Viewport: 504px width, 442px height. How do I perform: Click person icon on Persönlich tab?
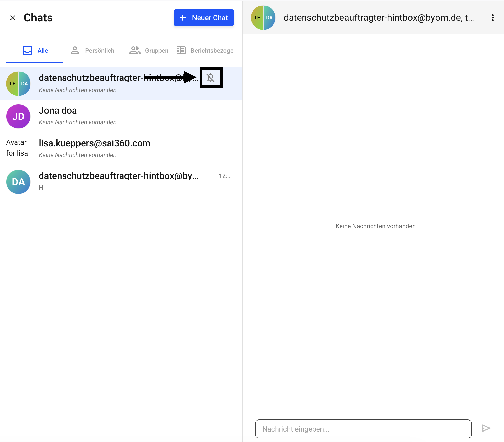pyautogui.click(x=75, y=50)
